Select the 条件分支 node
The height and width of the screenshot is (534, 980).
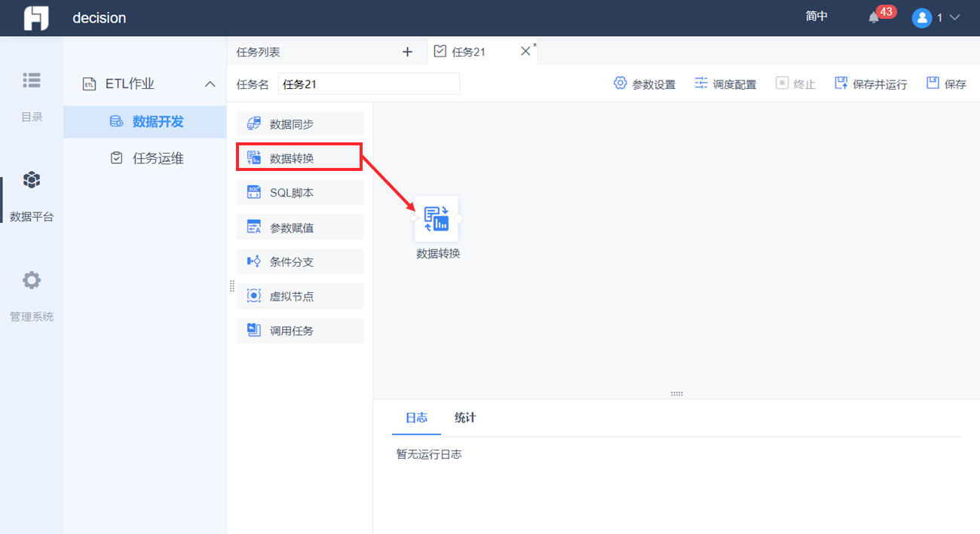tap(300, 262)
